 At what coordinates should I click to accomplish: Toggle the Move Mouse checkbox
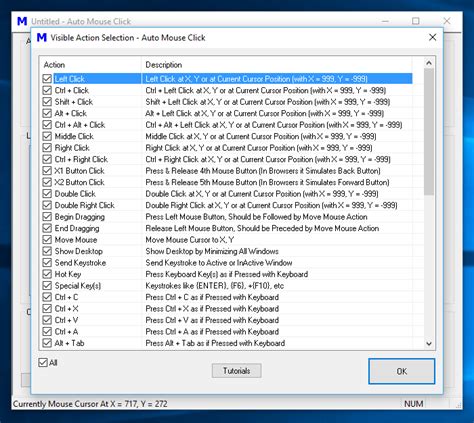[x=47, y=240]
